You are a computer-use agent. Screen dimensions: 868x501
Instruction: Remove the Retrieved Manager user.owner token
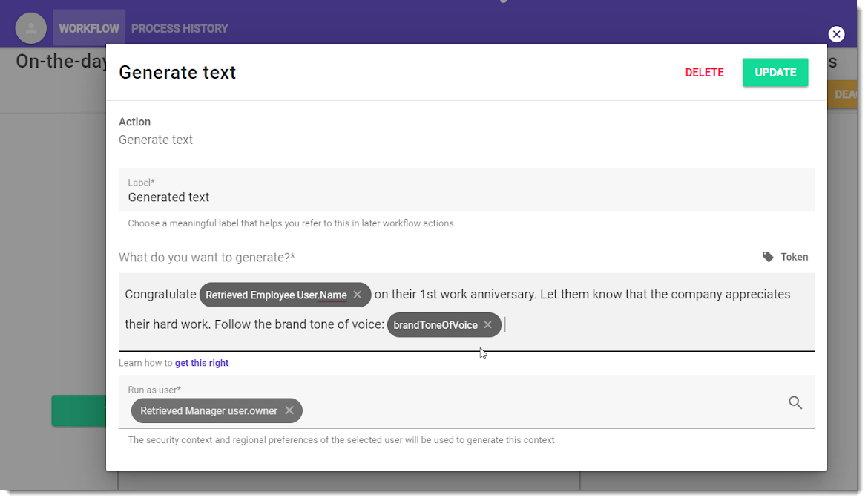[290, 410]
